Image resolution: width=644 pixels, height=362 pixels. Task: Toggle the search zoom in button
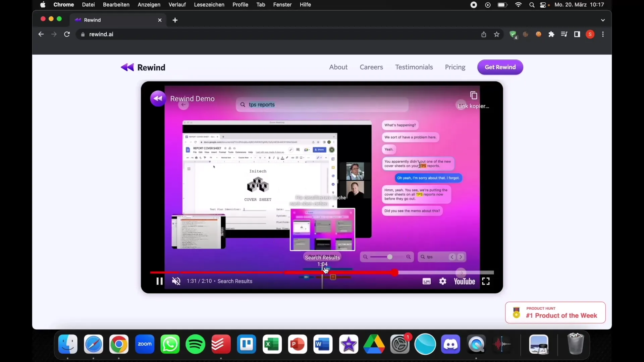pyautogui.click(x=408, y=257)
